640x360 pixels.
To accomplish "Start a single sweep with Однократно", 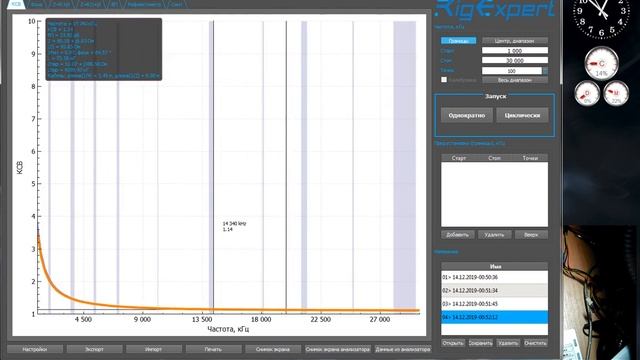I will (467, 116).
